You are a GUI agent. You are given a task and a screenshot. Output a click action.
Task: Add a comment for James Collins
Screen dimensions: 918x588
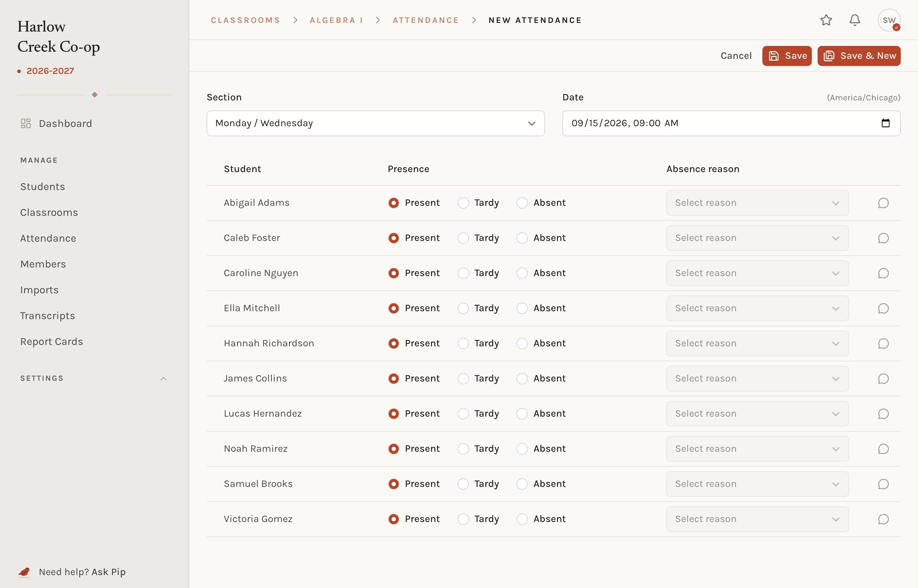(x=883, y=378)
